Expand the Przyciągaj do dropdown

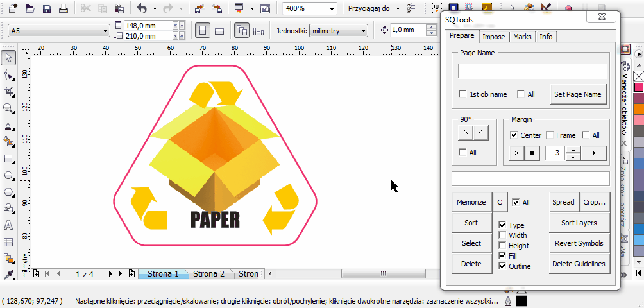tap(398, 8)
